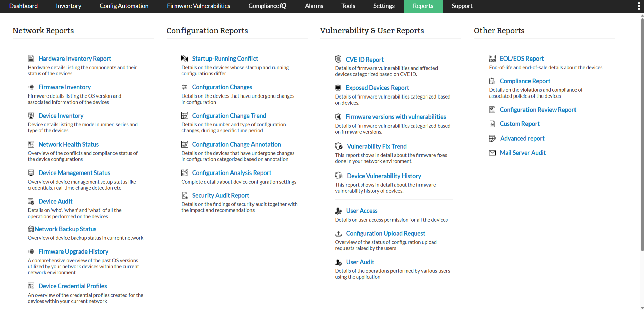The height and width of the screenshot is (310, 644).
Task: Click the Configuration Analysis Report icon
Action: point(185,173)
